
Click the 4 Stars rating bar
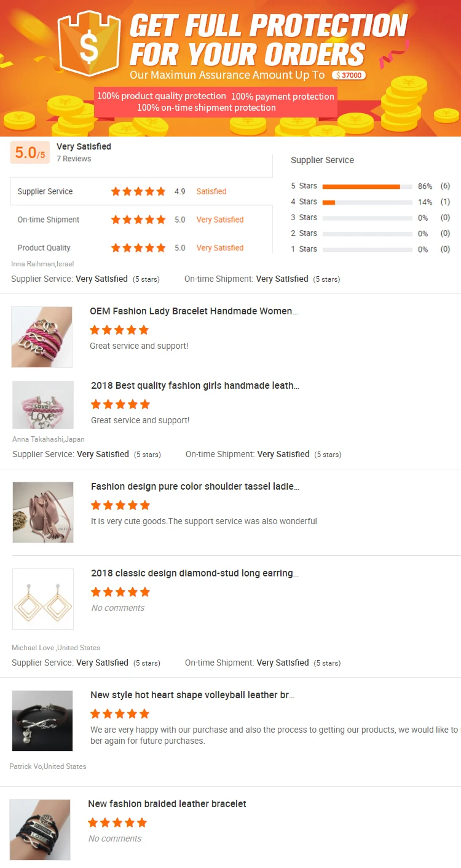[x=367, y=202]
